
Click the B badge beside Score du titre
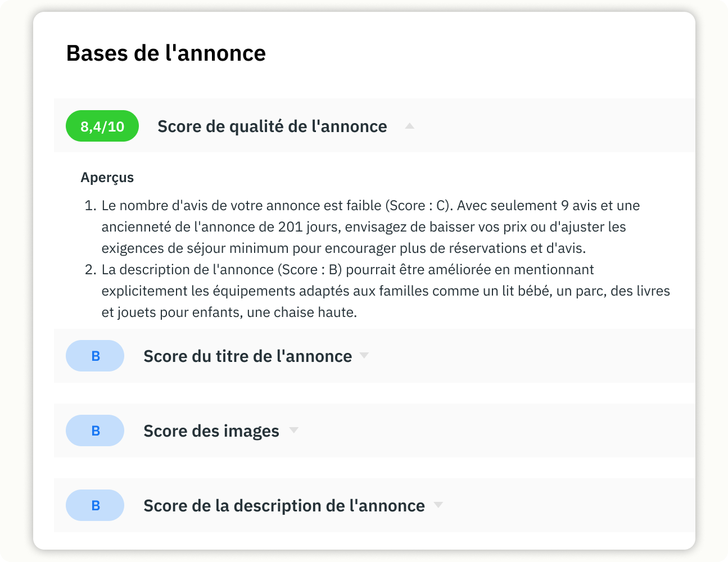click(95, 356)
